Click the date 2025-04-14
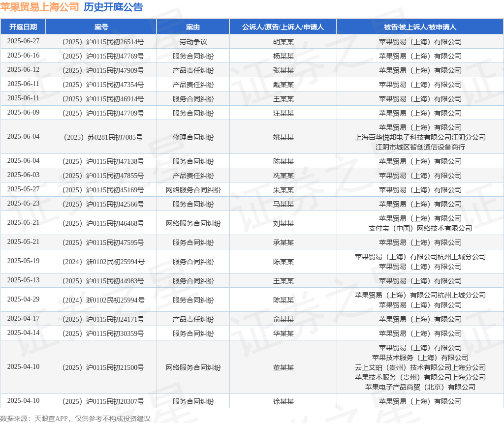 (x=24, y=332)
